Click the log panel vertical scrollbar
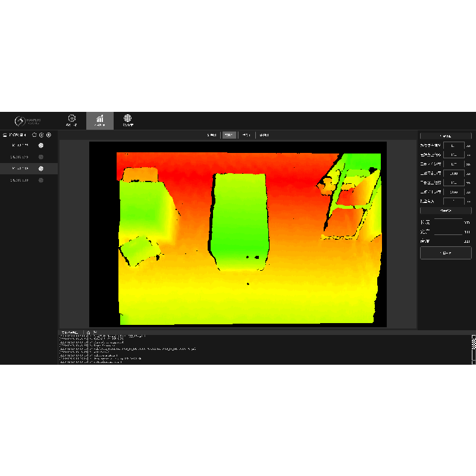 point(474,349)
